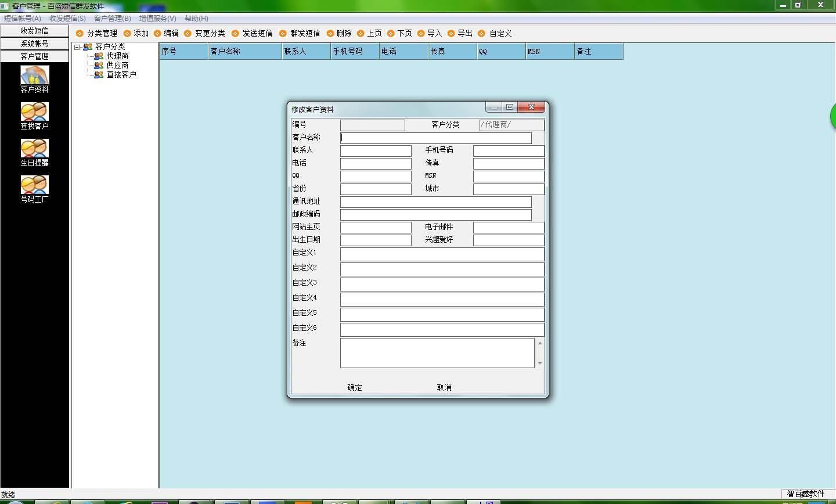Open 分类管理 from the toolbar
836x504 pixels.
pos(96,33)
